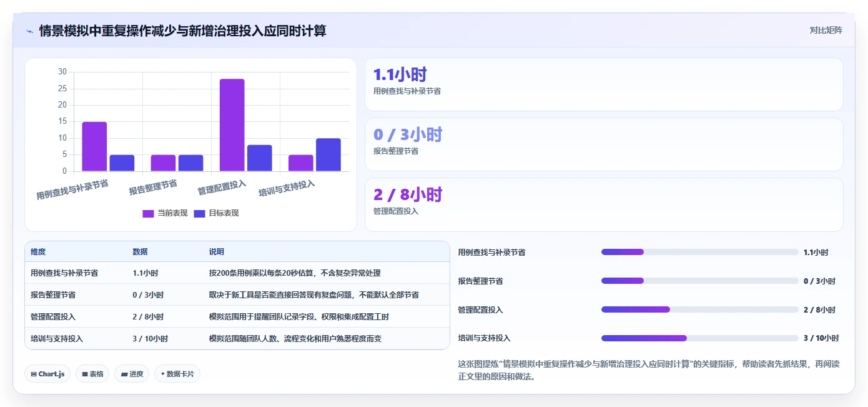Click table value 3 / 10小时
The height and width of the screenshot is (407, 868).
click(x=150, y=339)
